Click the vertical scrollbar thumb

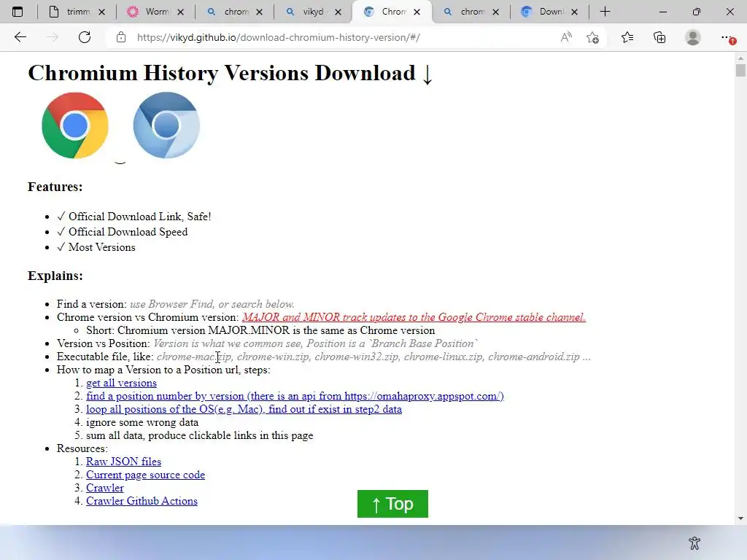click(x=740, y=71)
